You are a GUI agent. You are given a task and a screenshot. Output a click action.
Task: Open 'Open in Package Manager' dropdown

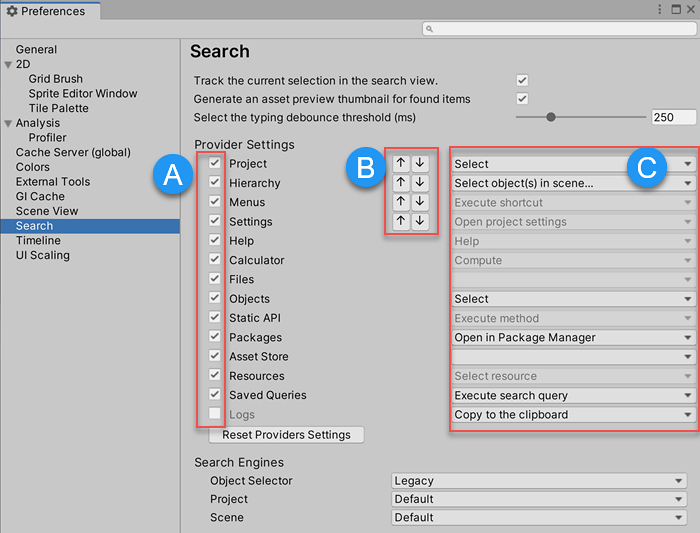pos(573,337)
